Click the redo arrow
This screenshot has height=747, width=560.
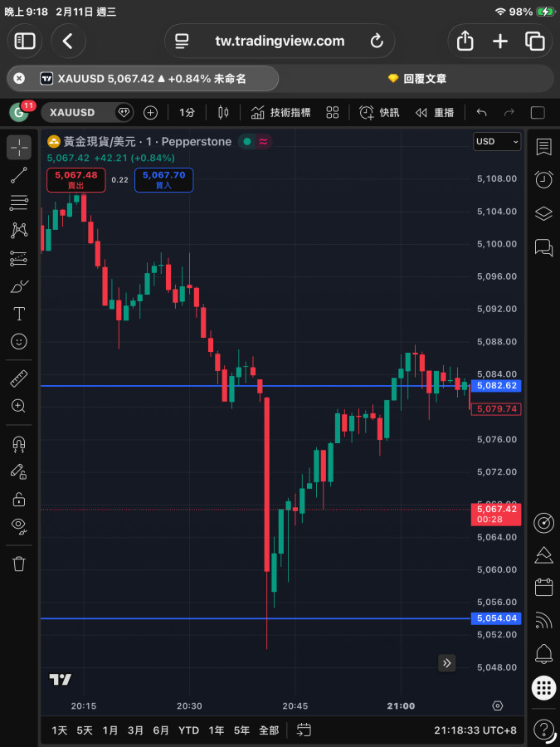(509, 112)
